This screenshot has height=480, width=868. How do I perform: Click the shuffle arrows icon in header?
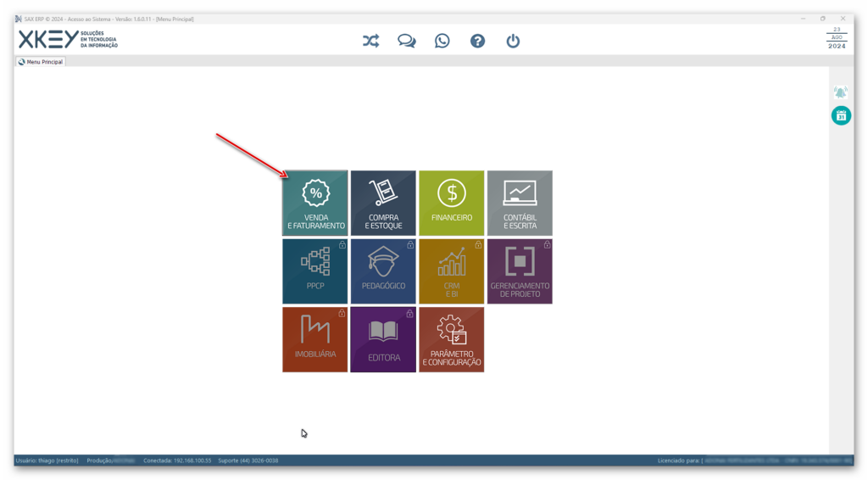coord(371,41)
